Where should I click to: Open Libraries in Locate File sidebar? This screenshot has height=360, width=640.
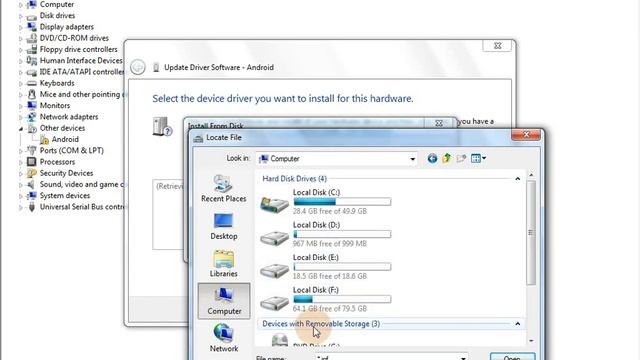pyautogui.click(x=224, y=264)
